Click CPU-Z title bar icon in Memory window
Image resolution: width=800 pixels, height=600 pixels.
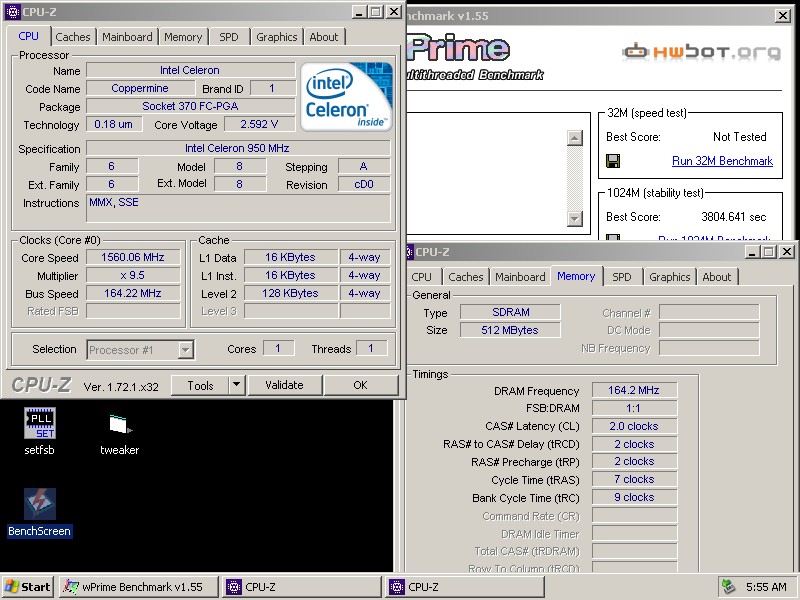point(408,252)
